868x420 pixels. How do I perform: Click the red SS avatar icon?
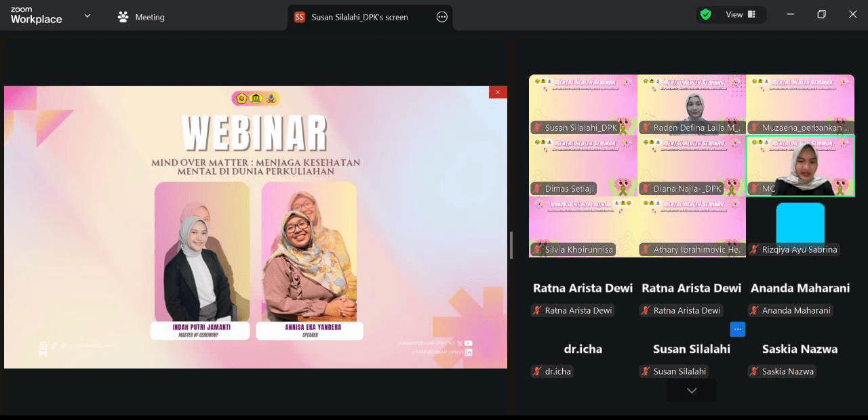pyautogui.click(x=300, y=17)
